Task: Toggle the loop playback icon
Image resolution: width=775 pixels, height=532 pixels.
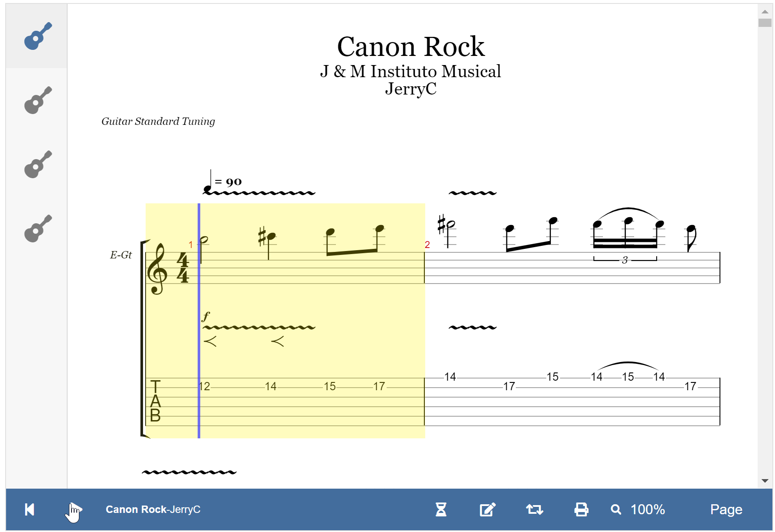Action: 534,509
